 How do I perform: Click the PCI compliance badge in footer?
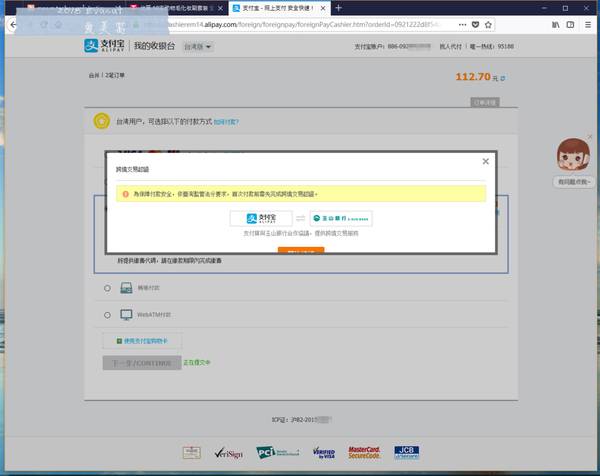click(278, 452)
